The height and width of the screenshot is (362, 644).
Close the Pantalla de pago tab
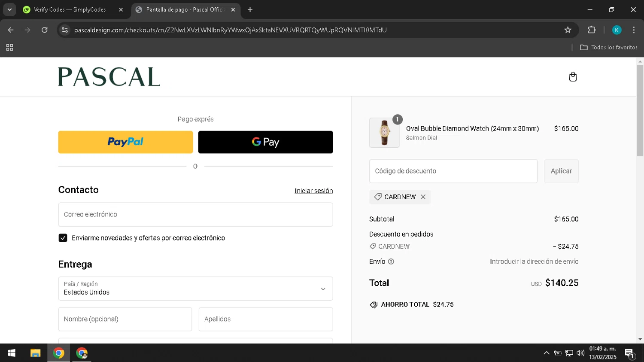tap(233, 9)
